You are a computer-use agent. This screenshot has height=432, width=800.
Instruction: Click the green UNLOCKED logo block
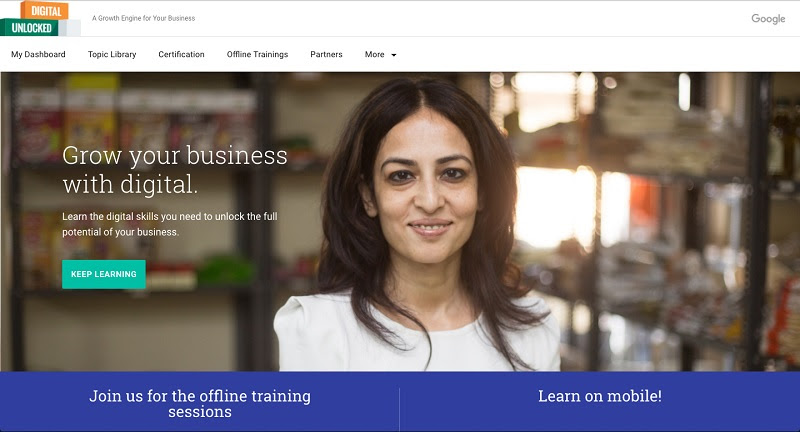[30, 28]
